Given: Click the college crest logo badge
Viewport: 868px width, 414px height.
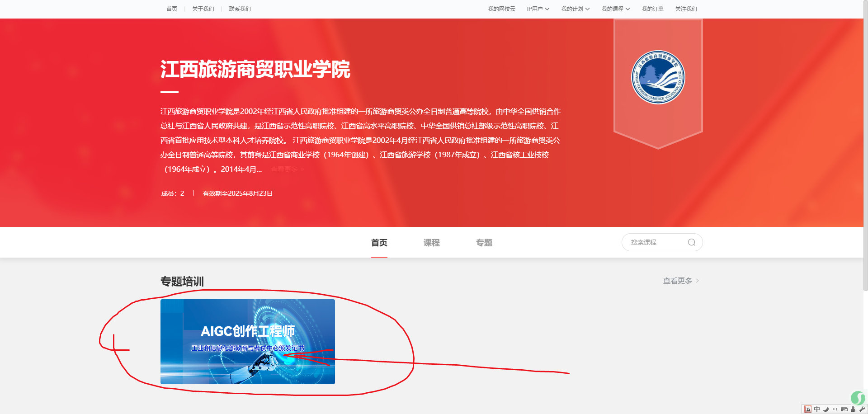Looking at the screenshot, I should (658, 77).
